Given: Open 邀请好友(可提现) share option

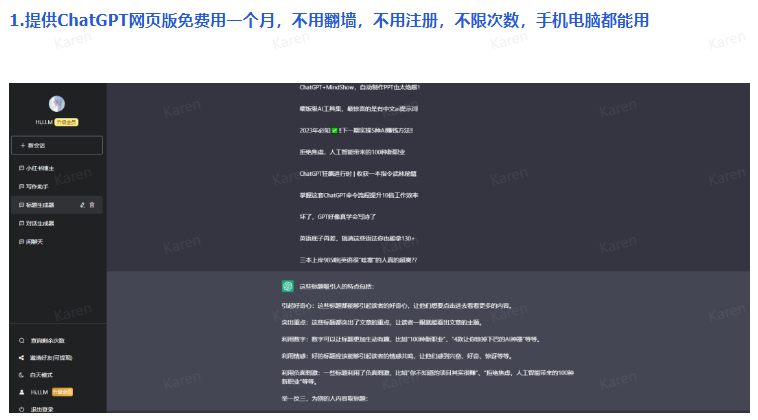Looking at the screenshot, I should click(x=45, y=358).
